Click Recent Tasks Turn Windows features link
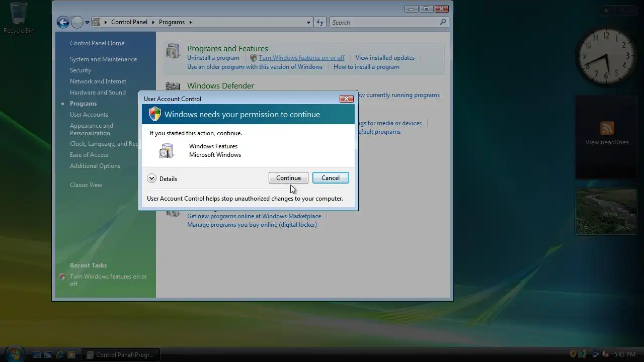The width and height of the screenshot is (644, 362). 109,280
